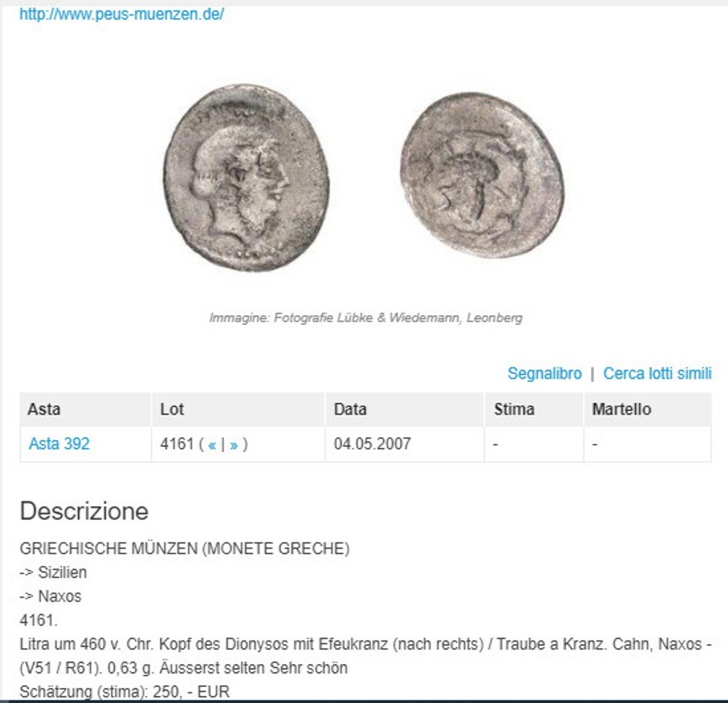
Task: Open the Asta 392 auction link
Action: click(x=59, y=444)
